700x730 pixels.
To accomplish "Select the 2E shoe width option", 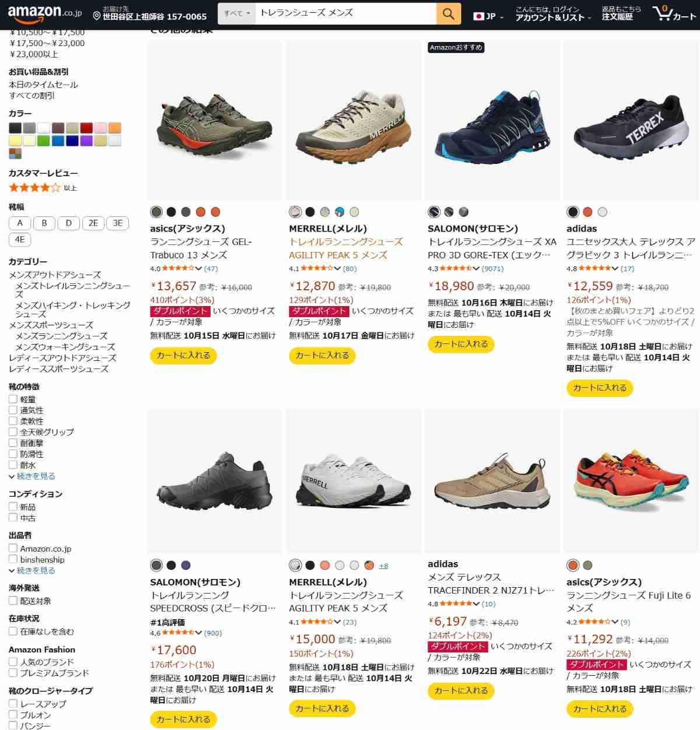I will click(x=93, y=223).
